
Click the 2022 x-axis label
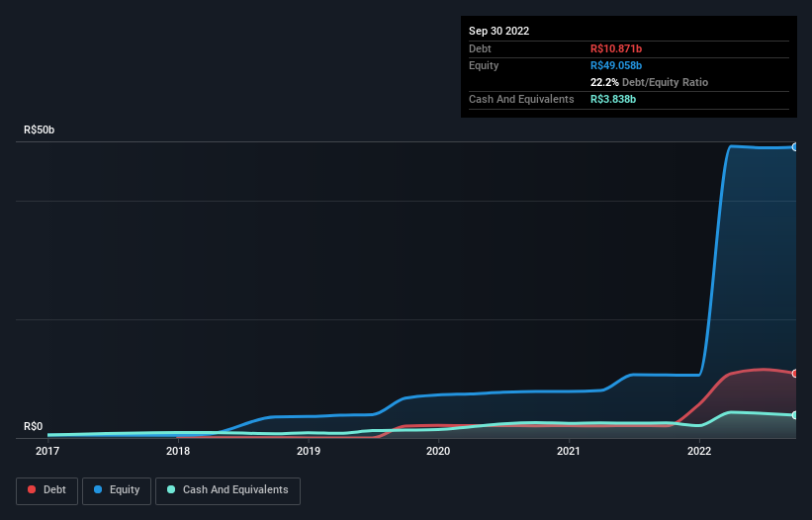pyautogui.click(x=699, y=451)
